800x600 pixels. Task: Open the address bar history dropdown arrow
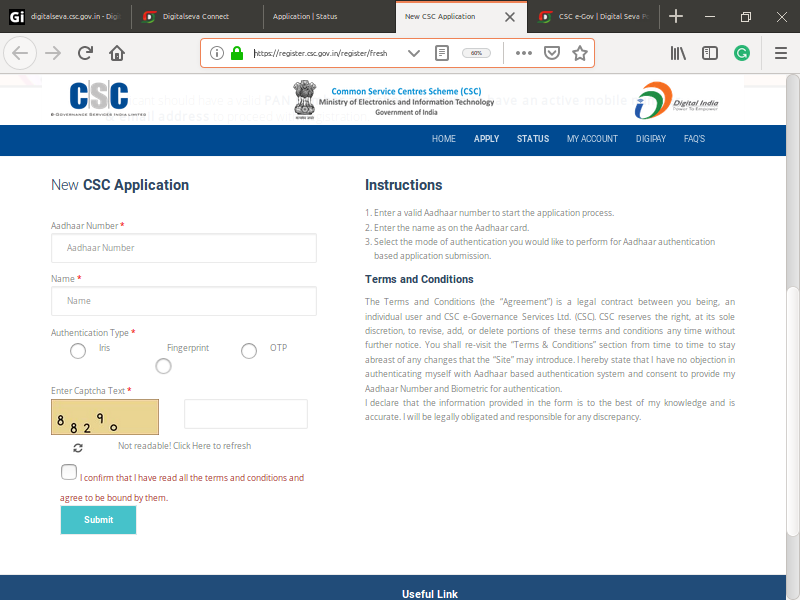click(x=413, y=53)
